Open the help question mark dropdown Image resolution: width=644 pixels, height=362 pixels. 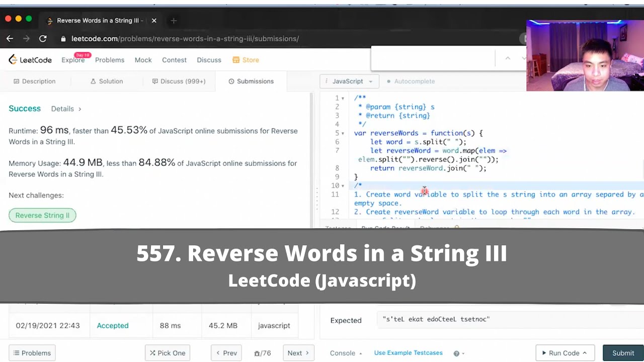point(459,353)
